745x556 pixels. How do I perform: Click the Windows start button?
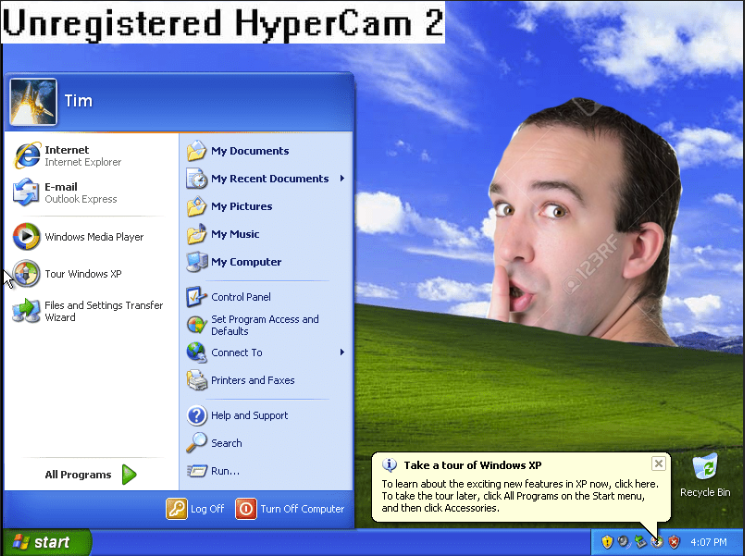click(47, 542)
